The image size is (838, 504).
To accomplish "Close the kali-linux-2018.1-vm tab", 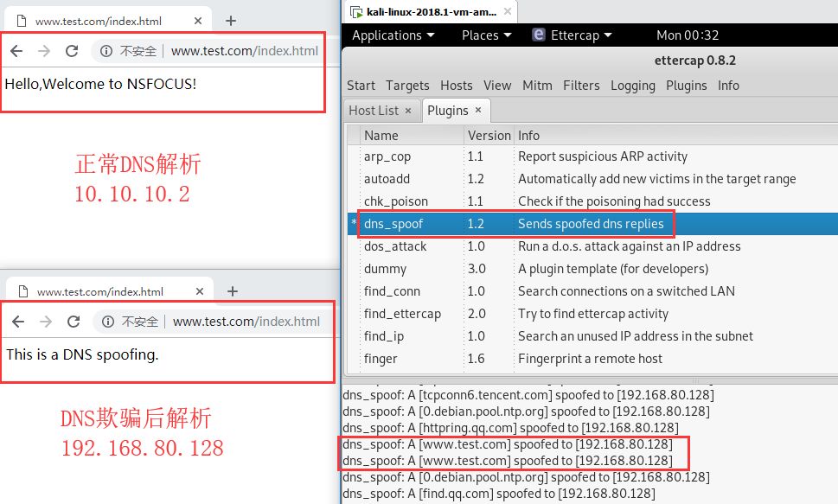I will pyautogui.click(x=507, y=11).
